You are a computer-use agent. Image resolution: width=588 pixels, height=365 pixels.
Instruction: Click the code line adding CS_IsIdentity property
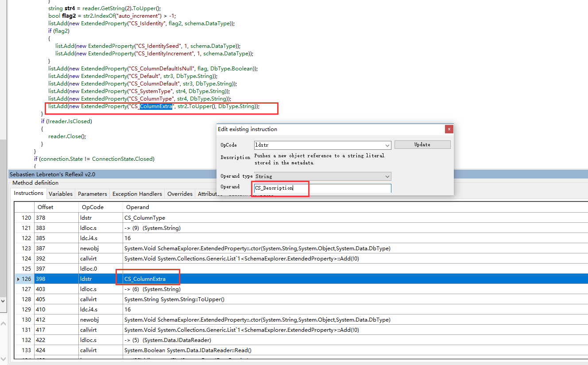tap(142, 23)
